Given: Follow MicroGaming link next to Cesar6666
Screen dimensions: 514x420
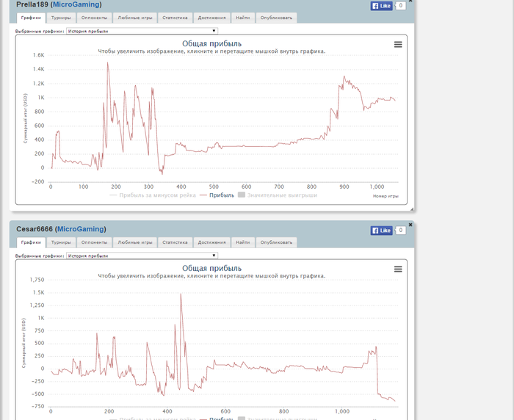Looking at the screenshot, I should point(81,229).
